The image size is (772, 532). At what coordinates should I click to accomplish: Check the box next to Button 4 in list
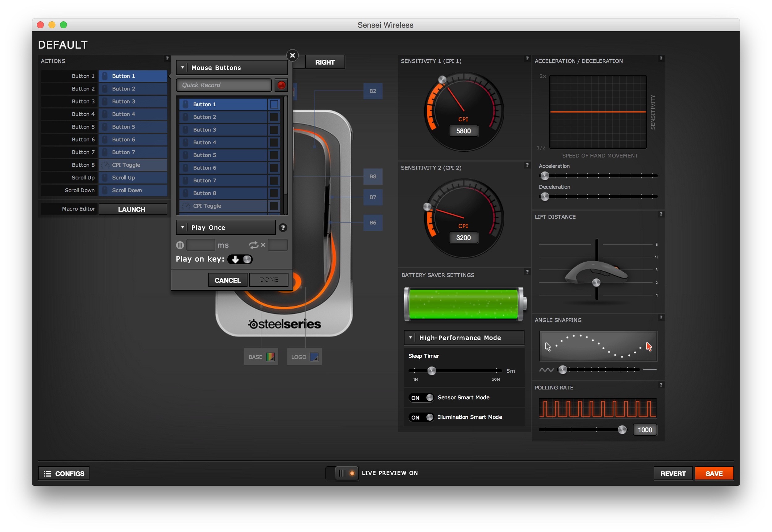[274, 142]
